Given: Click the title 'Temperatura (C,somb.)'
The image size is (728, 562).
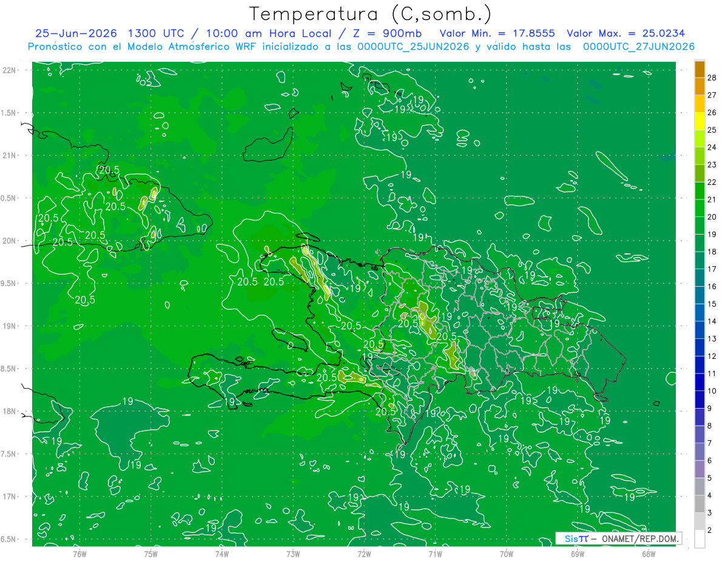Looking at the screenshot, I should (371, 13).
